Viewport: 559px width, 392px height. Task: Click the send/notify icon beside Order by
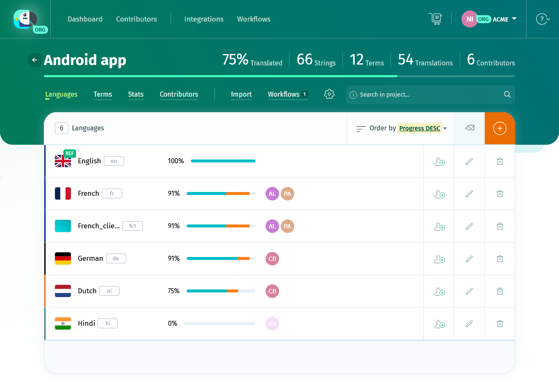[x=469, y=128]
